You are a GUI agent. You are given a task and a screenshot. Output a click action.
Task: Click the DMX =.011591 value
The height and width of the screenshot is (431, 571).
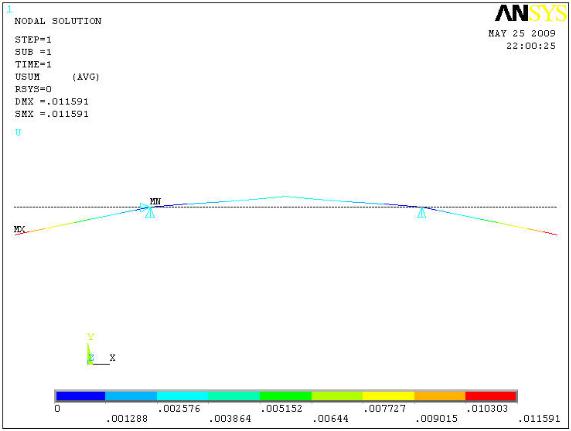tap(51, 102)
